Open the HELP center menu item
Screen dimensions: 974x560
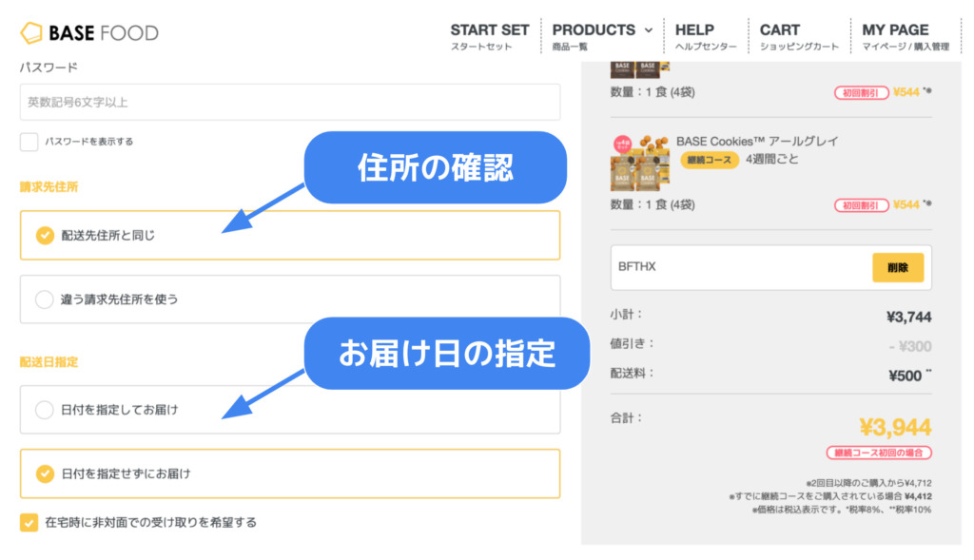point(706,37)
